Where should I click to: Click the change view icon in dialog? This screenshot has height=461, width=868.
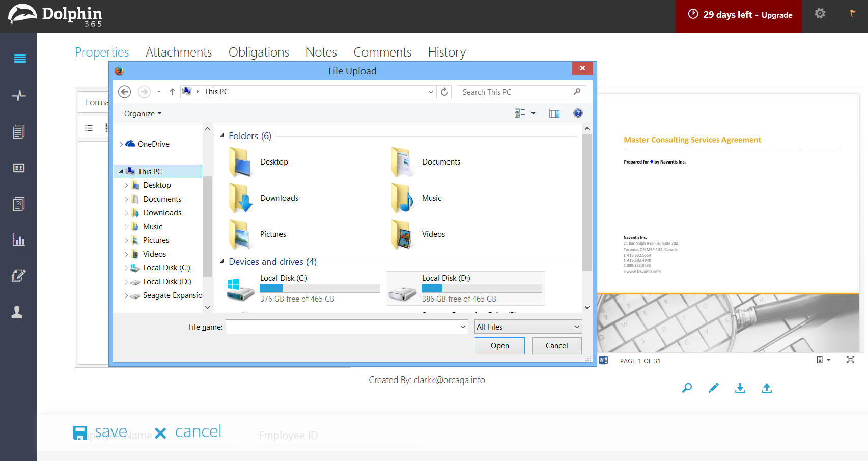[520, 113]
